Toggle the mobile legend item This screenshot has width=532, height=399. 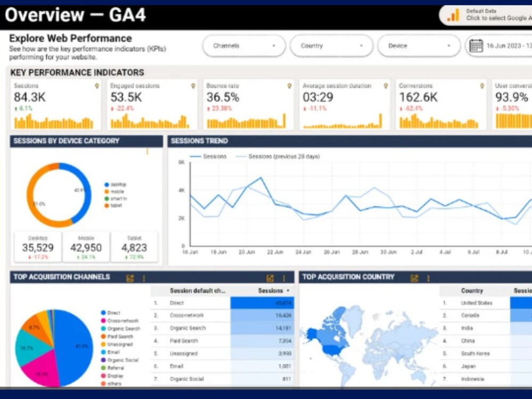coord(114,192)
